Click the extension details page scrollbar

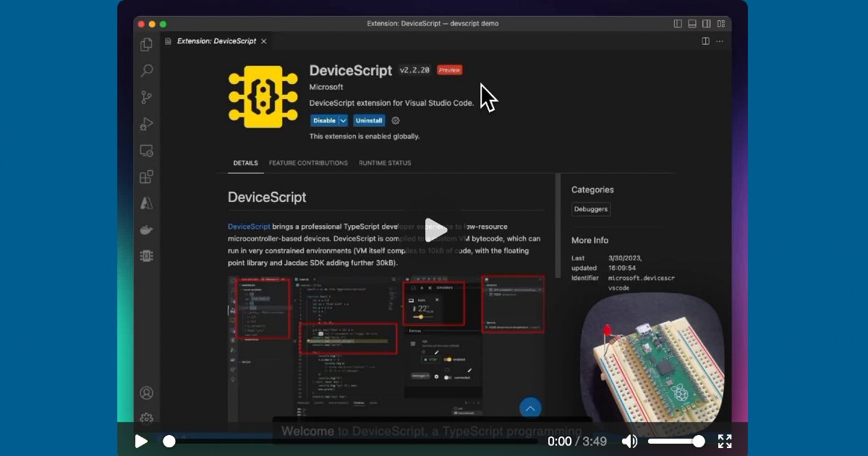[557, 226]
